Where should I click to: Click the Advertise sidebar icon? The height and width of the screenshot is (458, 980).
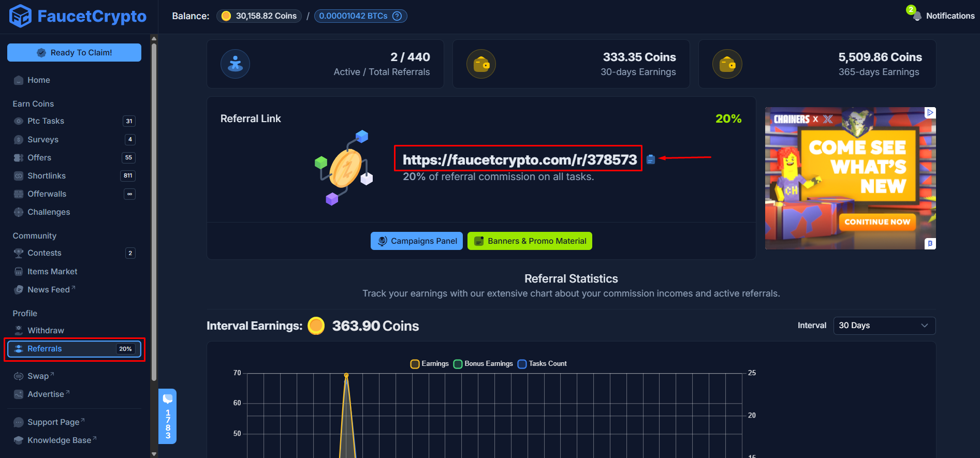tap(19, 394)
